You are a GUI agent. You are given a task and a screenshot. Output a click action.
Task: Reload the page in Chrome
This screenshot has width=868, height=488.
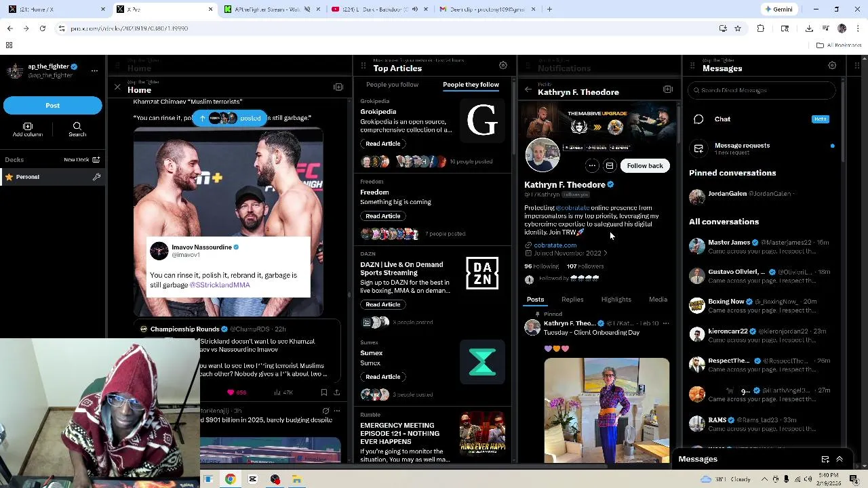[42, 28]
